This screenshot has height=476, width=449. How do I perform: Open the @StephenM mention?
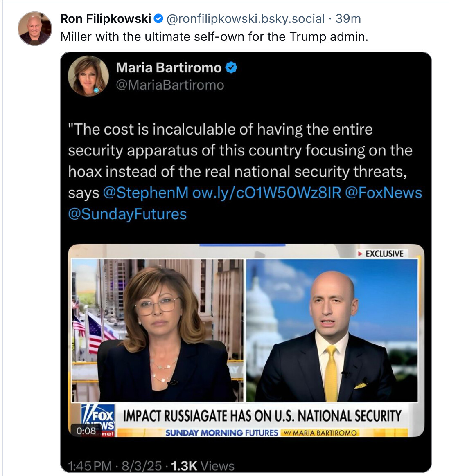click(146, 193)
